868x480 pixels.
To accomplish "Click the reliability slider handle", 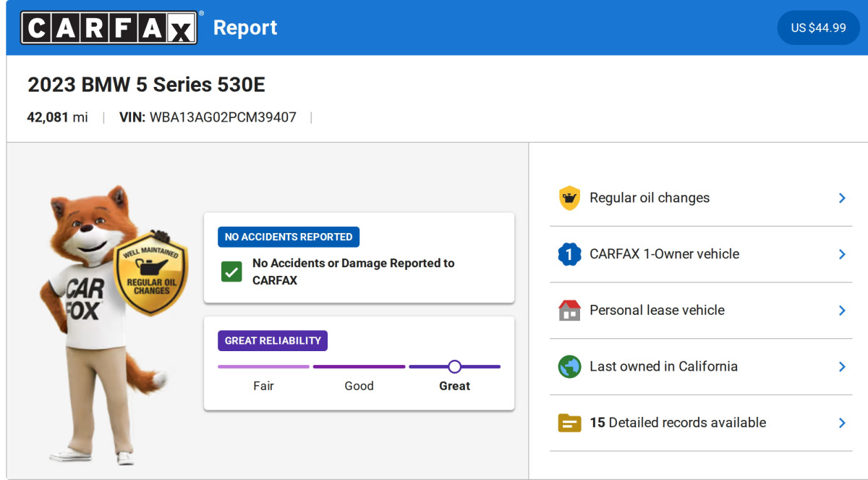I will (454, 366).
